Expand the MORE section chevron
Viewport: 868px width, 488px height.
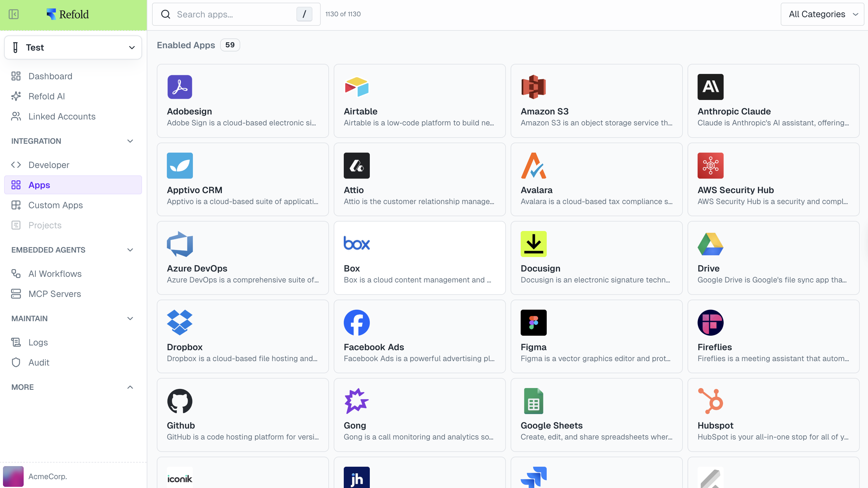point(130,387)
